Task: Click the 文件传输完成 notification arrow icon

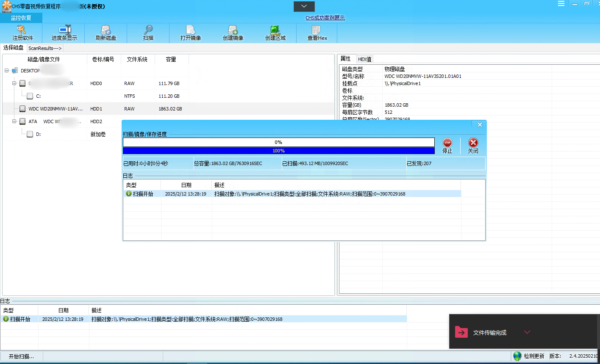Action: pos(461,332)
